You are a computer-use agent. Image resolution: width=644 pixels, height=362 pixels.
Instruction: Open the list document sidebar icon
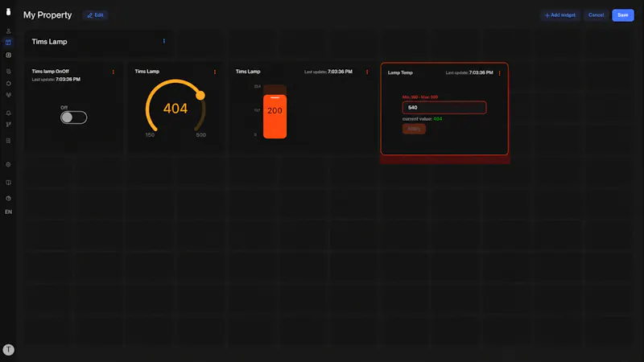8,141
